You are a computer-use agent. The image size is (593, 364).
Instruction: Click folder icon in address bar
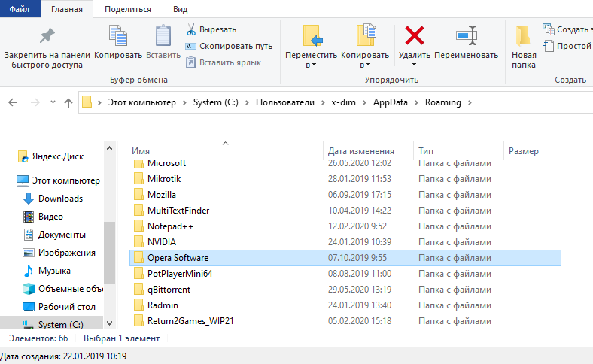[x=87, y=102]
